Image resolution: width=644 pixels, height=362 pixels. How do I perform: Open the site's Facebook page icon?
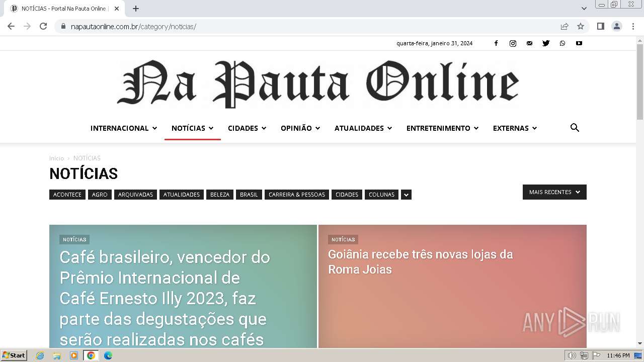[x=496, y=43]
